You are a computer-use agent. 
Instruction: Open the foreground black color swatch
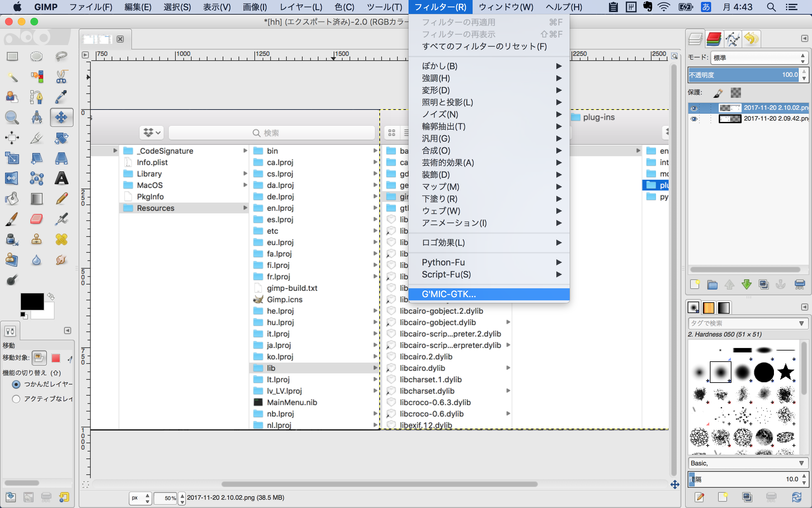[x=32, y=301]
